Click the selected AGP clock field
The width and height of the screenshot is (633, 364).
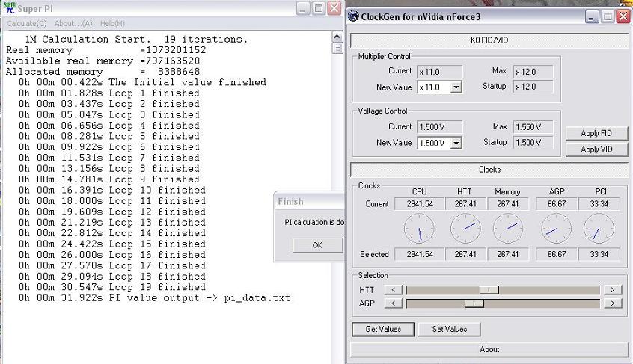556,254
